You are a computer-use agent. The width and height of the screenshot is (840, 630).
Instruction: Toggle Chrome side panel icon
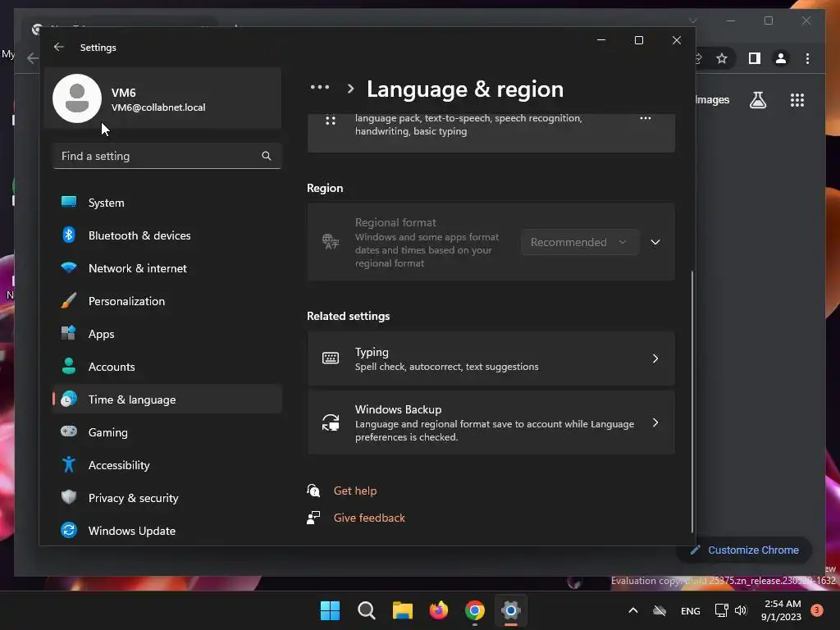pos(755,58)
